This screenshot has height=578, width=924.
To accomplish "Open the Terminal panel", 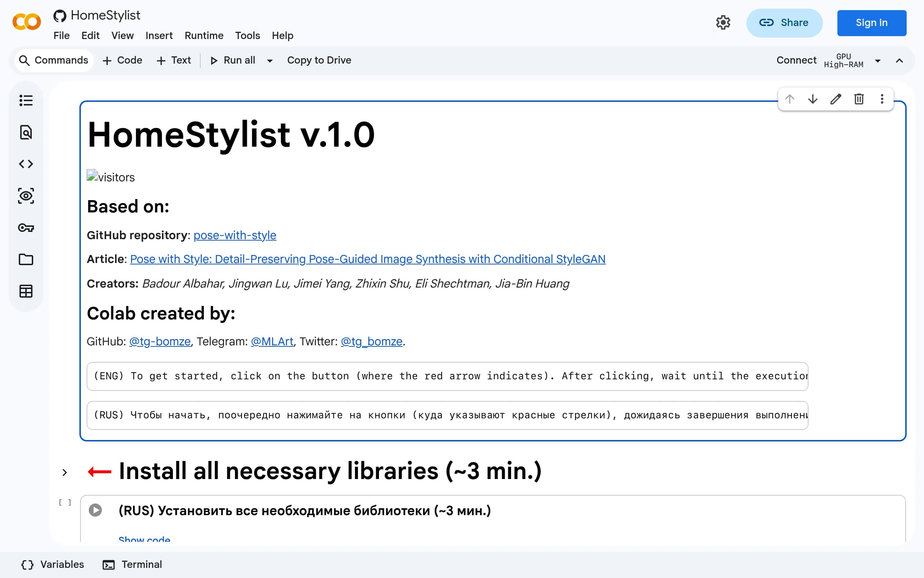I will point(132,565).
